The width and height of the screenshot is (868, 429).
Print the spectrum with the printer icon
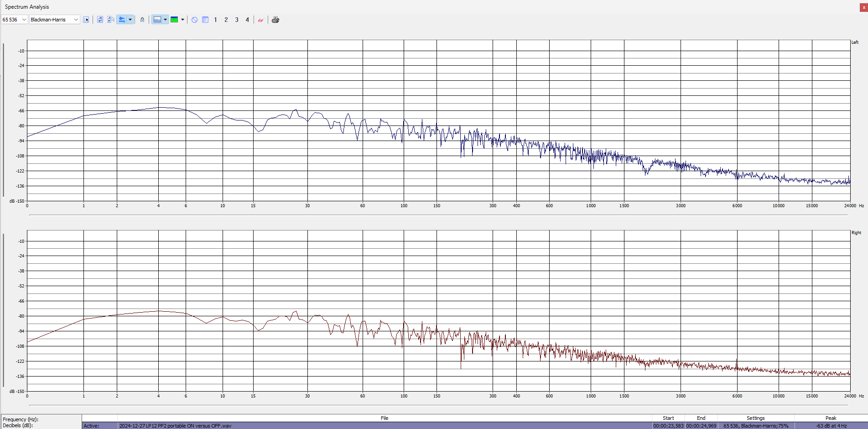275,20
